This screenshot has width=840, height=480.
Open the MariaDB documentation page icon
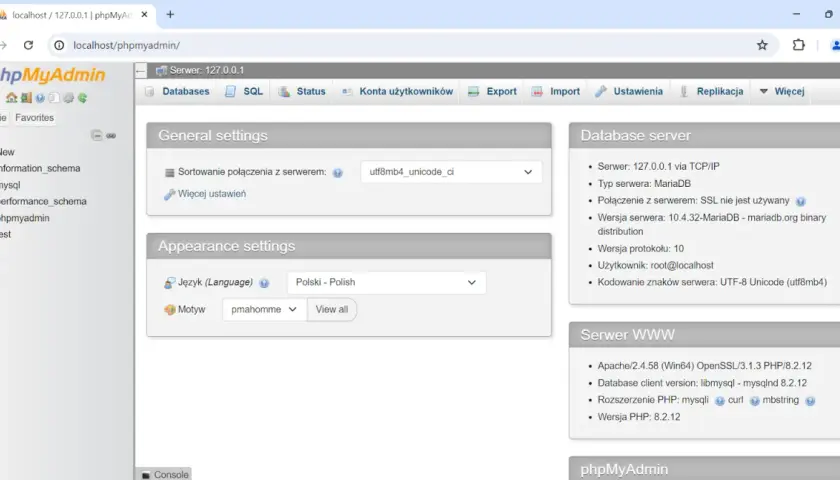coord(54,98)
